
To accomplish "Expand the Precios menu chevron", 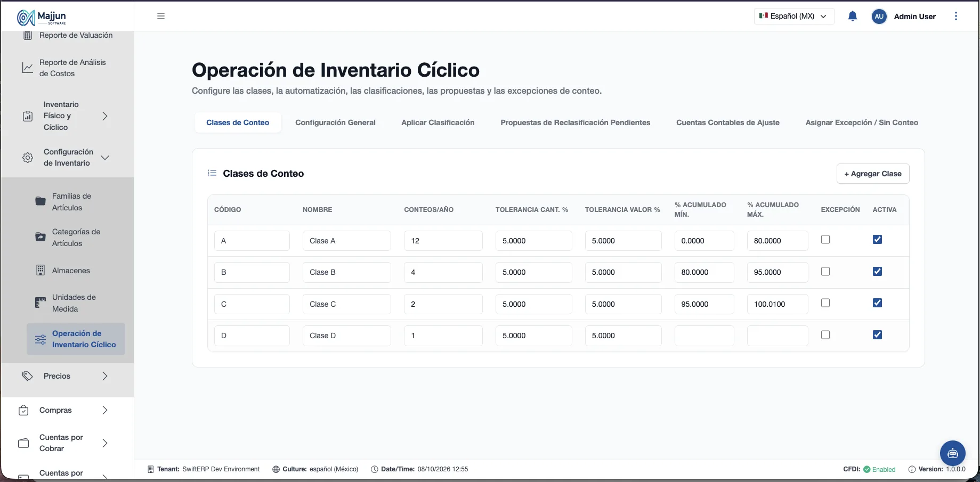I will pyautogui.click(x=105, y=376).
